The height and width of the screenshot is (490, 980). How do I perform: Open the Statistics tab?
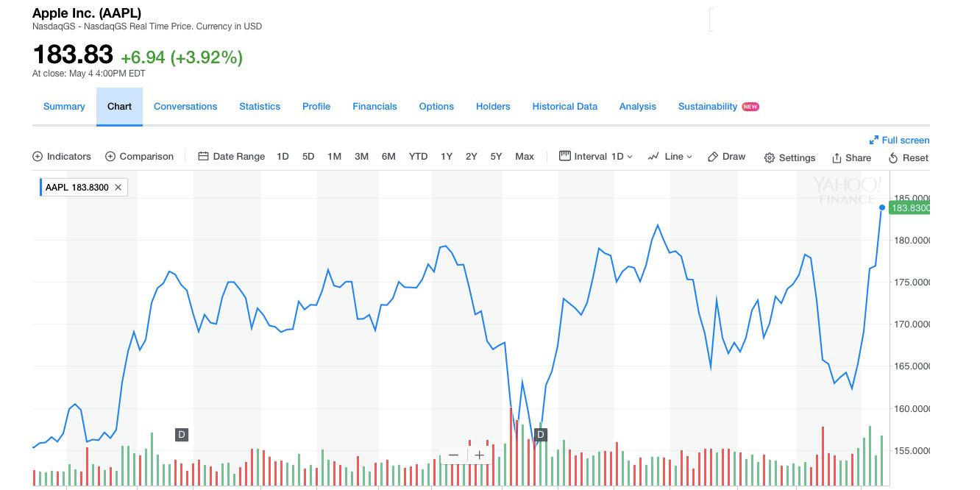[260, 107]
